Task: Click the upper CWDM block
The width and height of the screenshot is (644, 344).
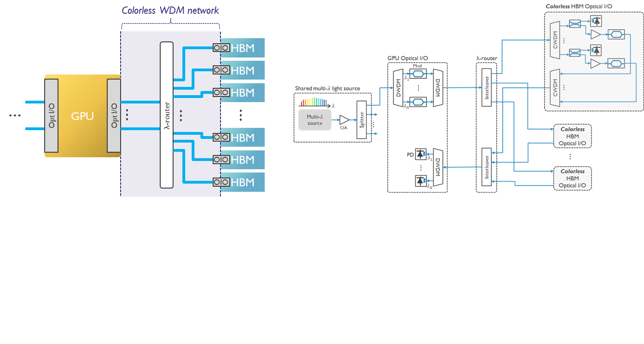Action: 555,40
